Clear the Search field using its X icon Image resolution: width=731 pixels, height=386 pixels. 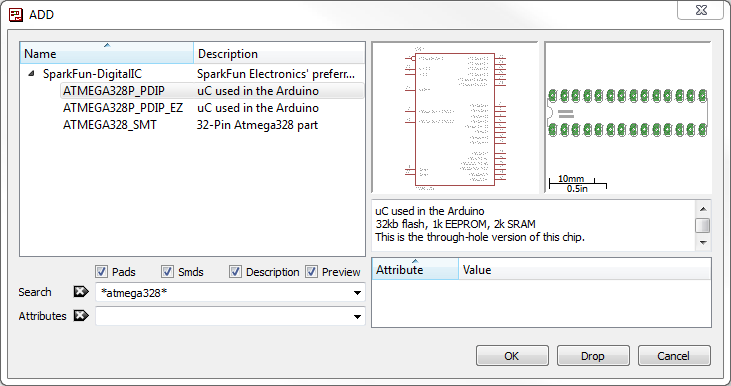pos(81,292)
